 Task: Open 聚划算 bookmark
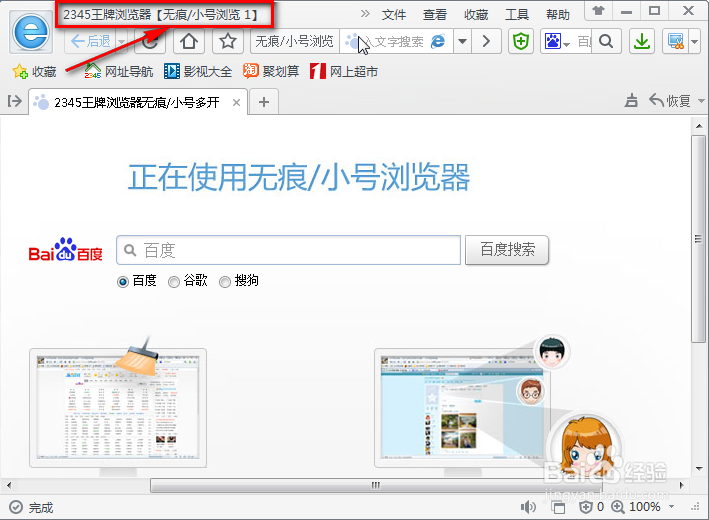tap(271, 71)
